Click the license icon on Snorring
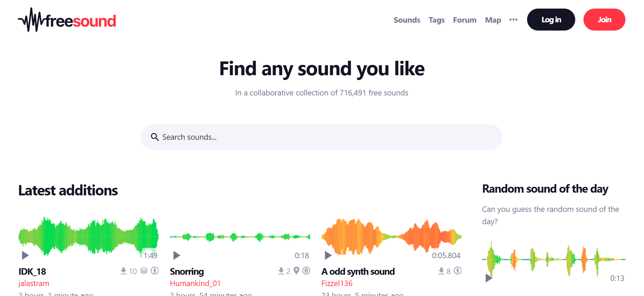 pos(306,271)
